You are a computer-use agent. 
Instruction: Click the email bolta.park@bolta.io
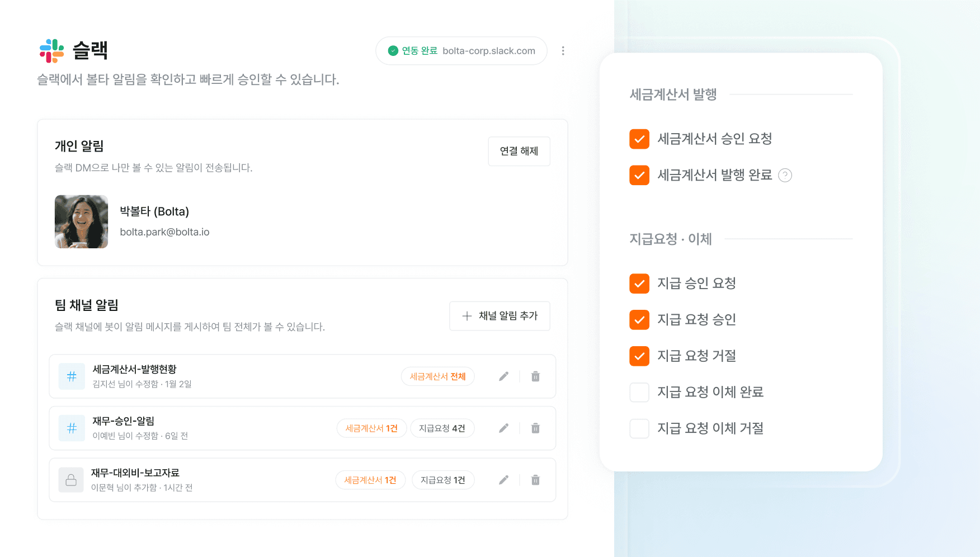[164, 232]
